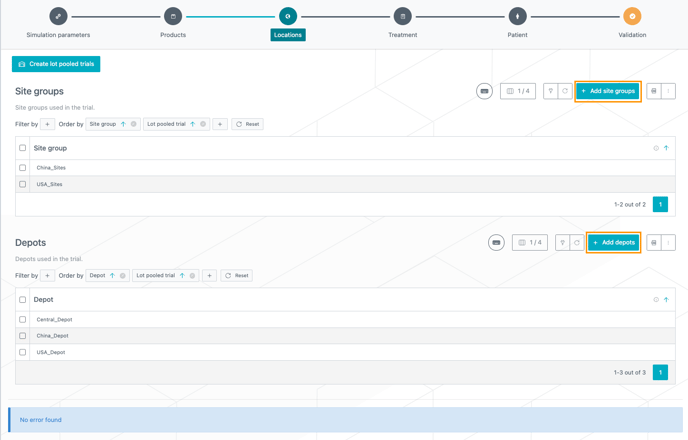The height and width of the screenshot is (440, 688).
Task: Go to the Simulation parameters step
Action: (x=58, y=17)
